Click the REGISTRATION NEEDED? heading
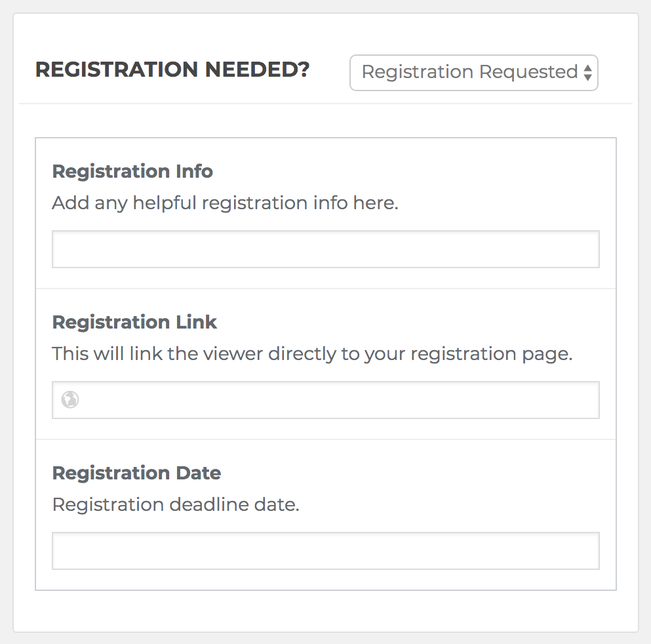This screenshot has height=644, width=651. coord(172,70)
